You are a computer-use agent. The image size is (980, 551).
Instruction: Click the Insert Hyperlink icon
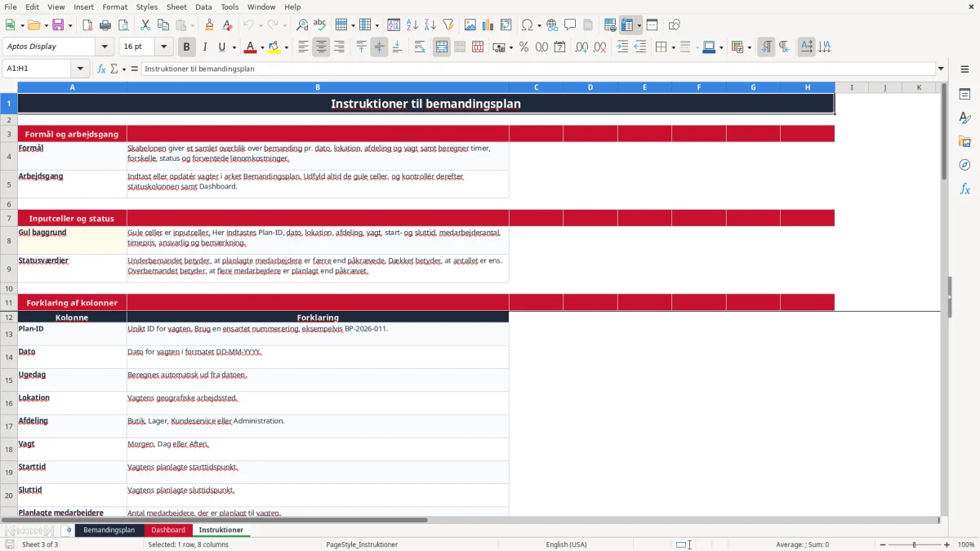click(552, 25)
